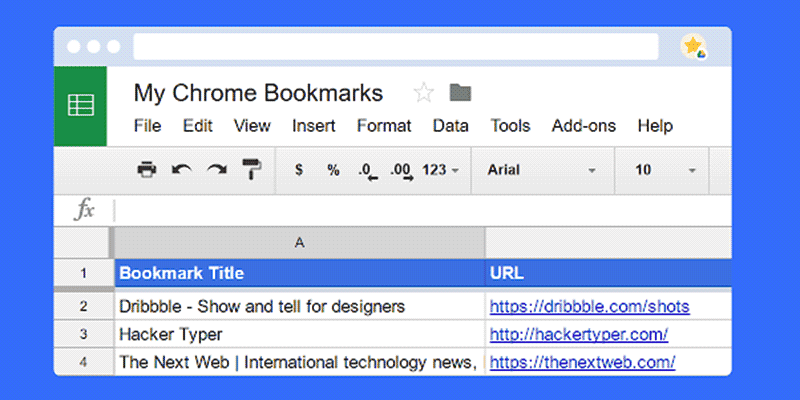Open the Data menu
This screenshot has width=800, height=400.
pos(451,126)
